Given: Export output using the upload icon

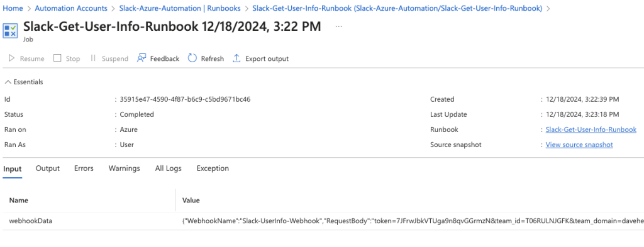Looking at the screenshot, I should (236, 58).
